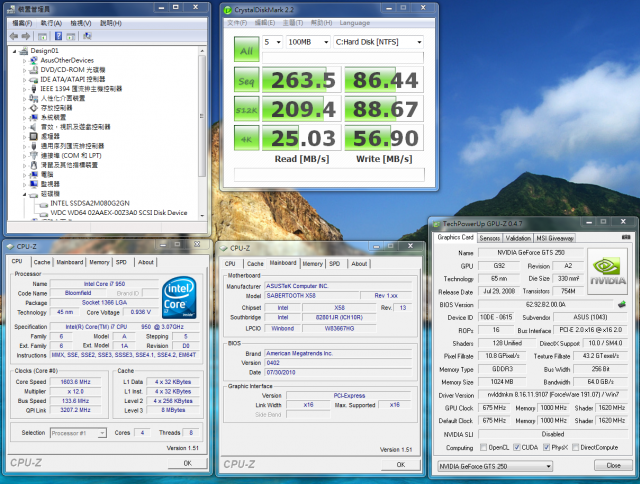Click the BIOS save chip icon in GPU-Z
Image resolution: width=640 pixels, height=484 pixels.
pos(622,304)
